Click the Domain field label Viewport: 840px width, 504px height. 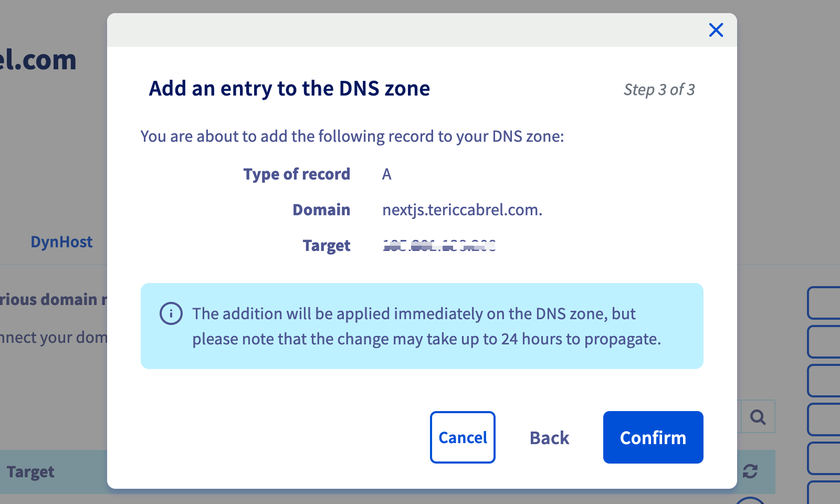[x=321, y=210]
